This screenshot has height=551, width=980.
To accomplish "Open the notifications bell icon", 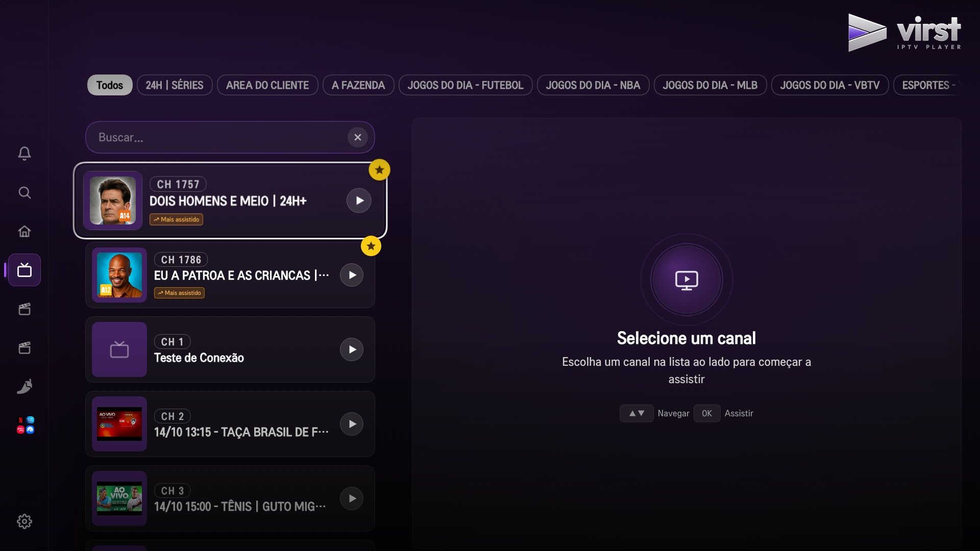I will click(x=24, y=154).
